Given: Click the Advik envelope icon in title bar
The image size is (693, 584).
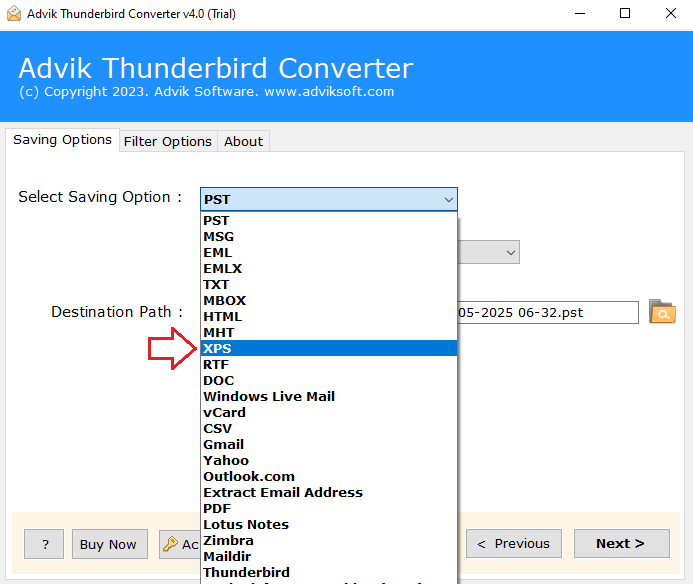Looking at the screenshot, I should 14,14.
